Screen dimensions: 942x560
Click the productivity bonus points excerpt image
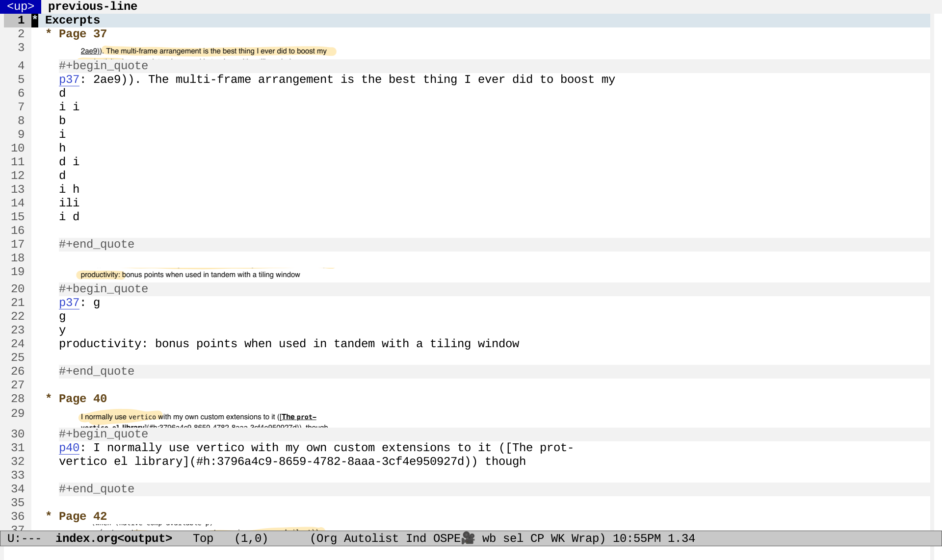[x=190, y=275]
